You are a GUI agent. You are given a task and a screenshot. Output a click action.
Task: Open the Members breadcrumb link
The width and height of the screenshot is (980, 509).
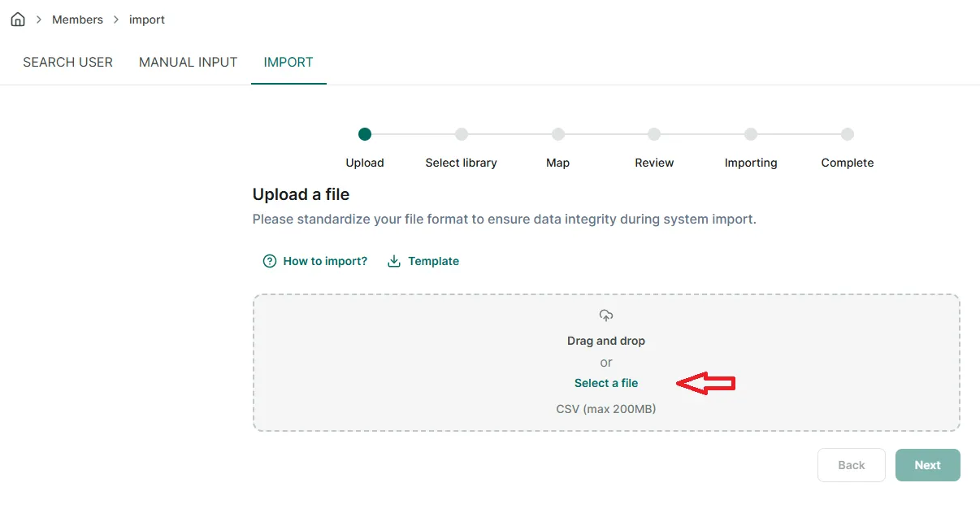click(x=77, y=20)
